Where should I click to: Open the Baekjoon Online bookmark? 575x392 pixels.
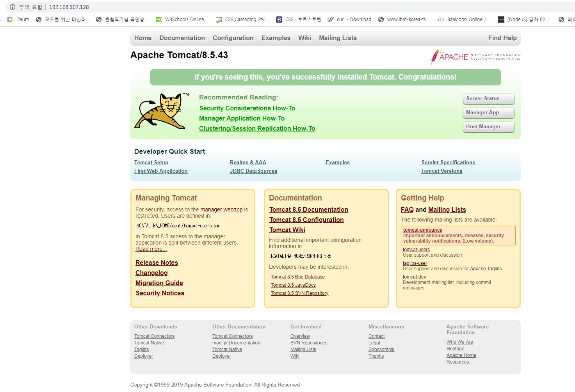463,20
